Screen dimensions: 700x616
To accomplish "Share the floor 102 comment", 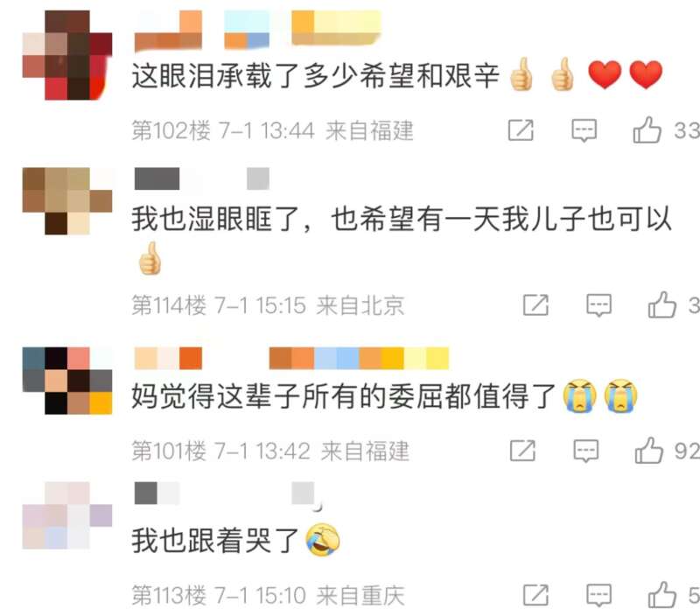I will tap(521, 130).
